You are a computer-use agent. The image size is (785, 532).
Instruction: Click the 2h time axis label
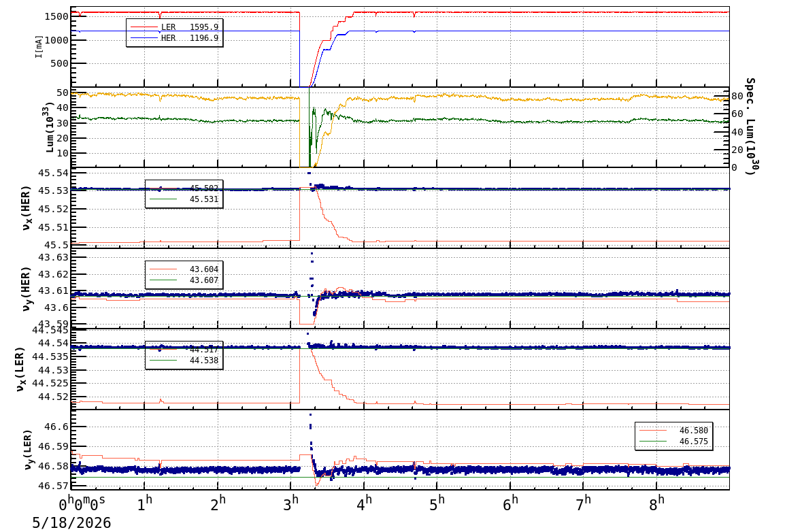218,503
